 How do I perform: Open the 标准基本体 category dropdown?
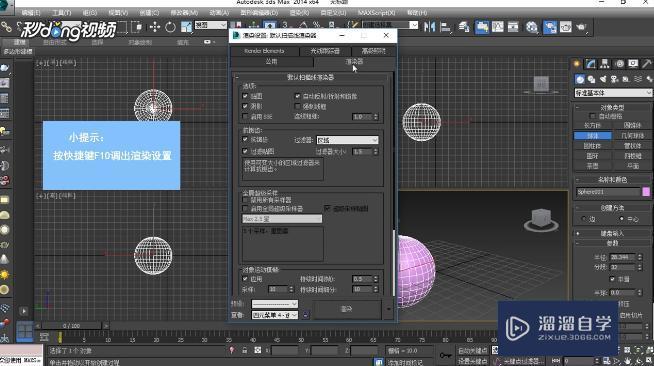coord(613,93)
